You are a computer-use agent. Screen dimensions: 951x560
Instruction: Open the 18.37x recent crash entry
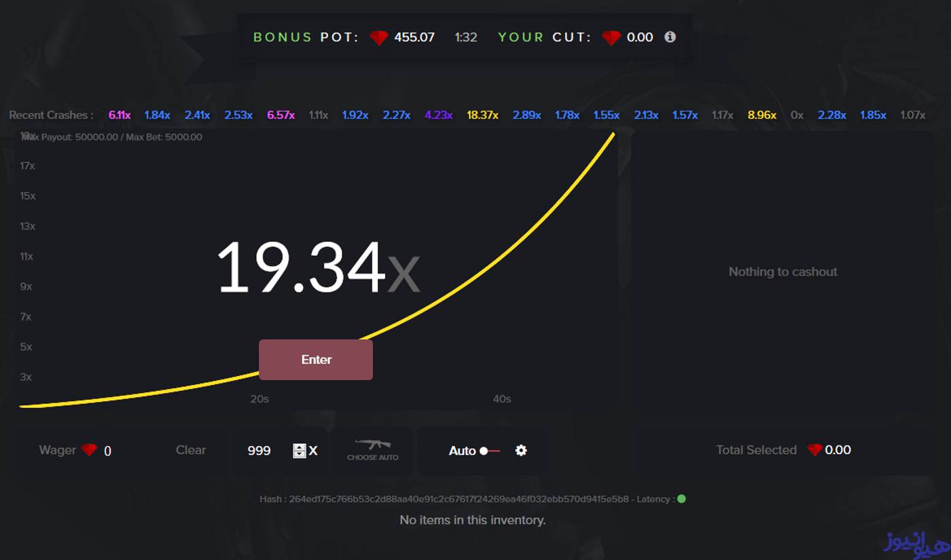pos(482,115)
